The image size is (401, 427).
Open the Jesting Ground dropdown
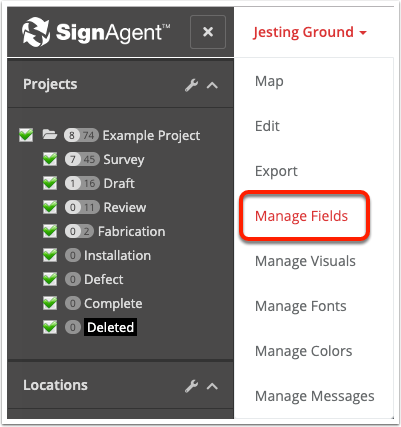click(x=310, y=32)
